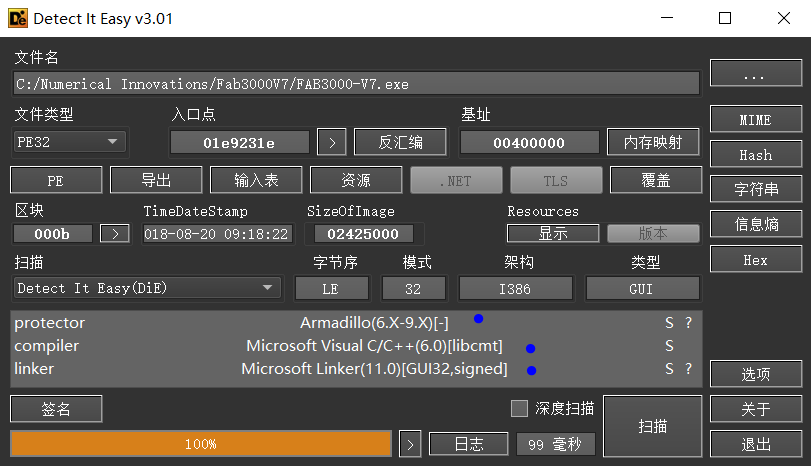
Task: Open the 反汇编 disassembly button
Action: click(x=400, y=142)
